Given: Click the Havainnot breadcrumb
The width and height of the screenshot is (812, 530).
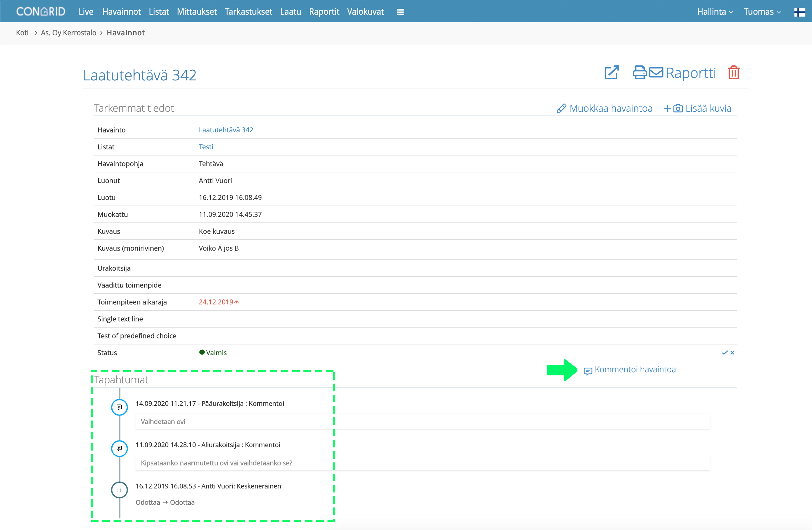Looking at the screenshot, I should pos(126,33).
